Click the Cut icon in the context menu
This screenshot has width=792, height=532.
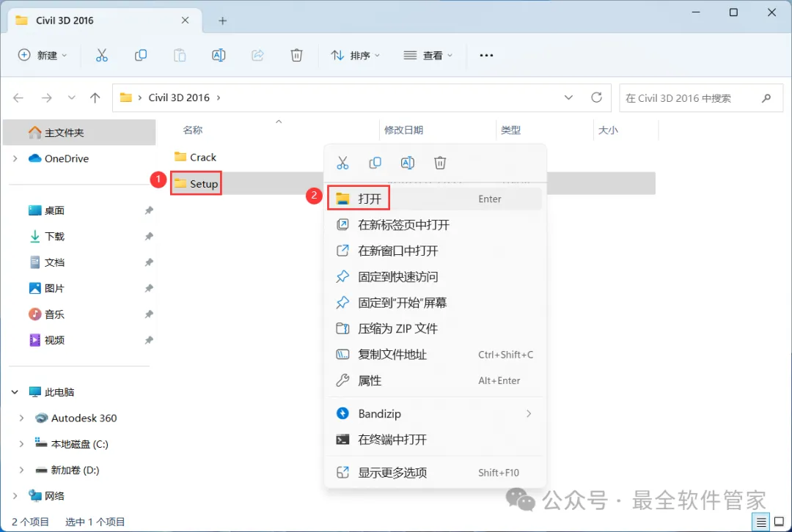click(342, 163)
